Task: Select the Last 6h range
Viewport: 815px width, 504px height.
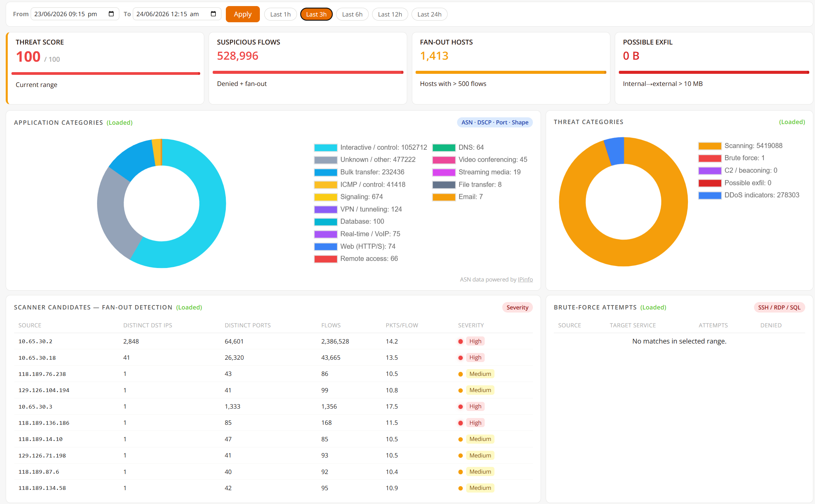Action: (352, 14)
